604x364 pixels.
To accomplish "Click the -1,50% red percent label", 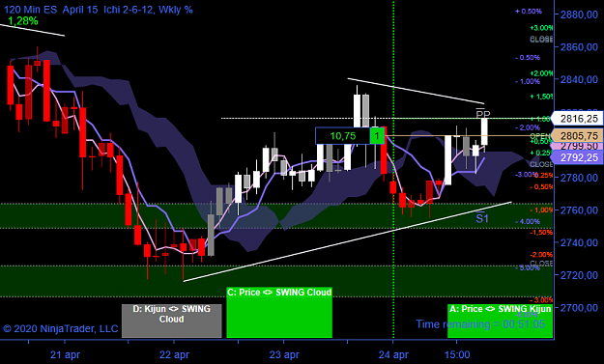I will 541,233.
